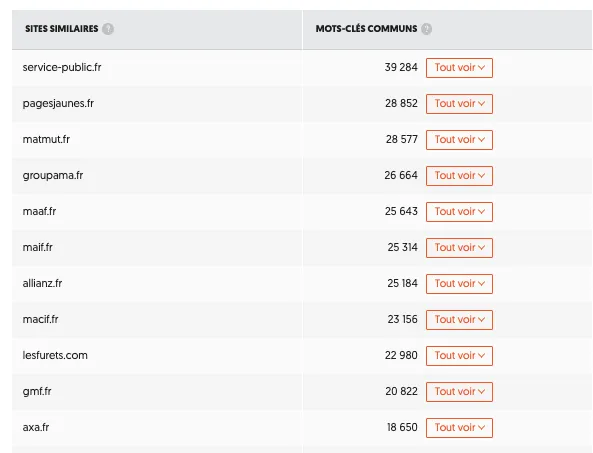Click the Sites Similaires column header

(62, 29)
